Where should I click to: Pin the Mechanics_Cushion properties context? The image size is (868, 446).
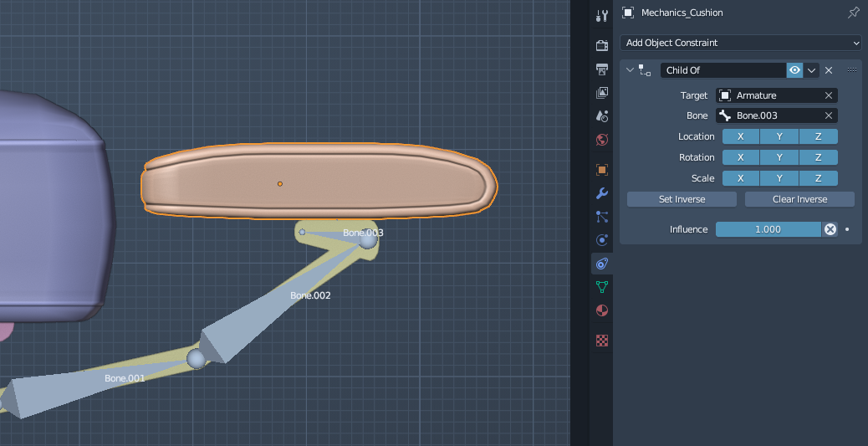click(853, 13)
